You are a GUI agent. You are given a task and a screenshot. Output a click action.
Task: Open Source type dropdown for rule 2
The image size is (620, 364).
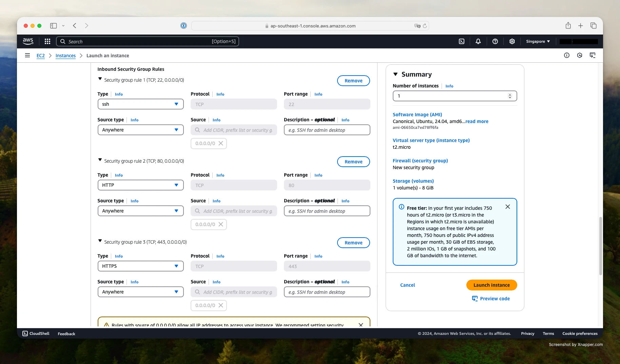point(140,211)
